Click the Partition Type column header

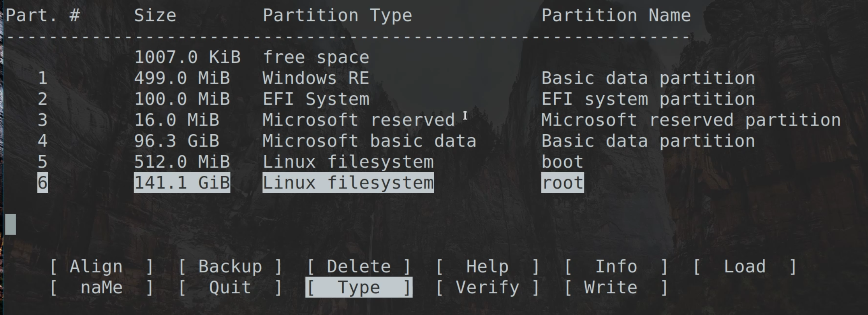pyautogui.click(x=337, y=16)
